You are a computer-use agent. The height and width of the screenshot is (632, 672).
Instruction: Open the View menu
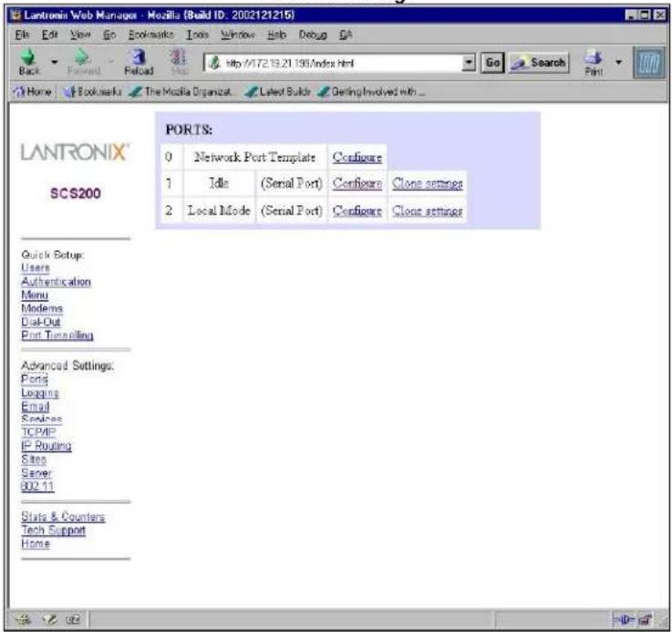point(80,35)
